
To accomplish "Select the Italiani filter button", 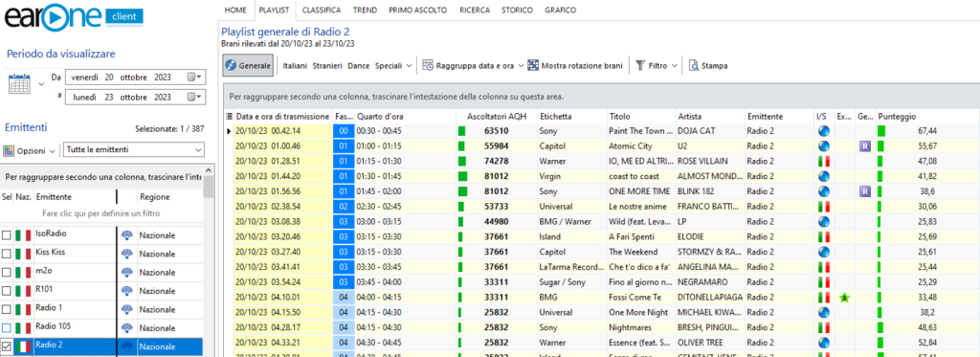I will tap(295, 65).
